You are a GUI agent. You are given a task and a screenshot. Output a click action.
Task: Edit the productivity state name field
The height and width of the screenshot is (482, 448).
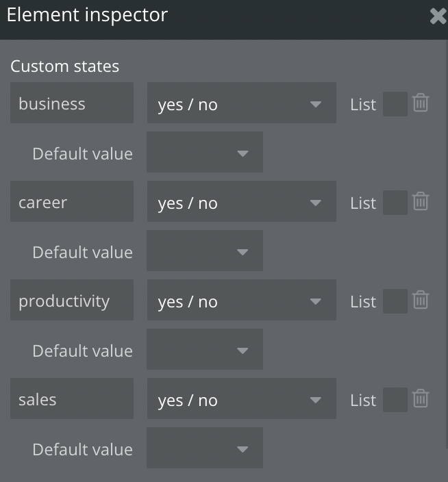pos(72,301)
